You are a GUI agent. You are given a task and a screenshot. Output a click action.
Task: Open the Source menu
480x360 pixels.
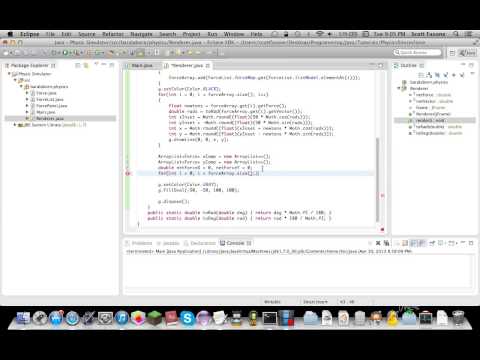tap(87, 34)
